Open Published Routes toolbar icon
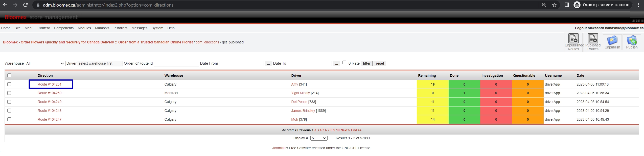Screen dimensions: 644x156 point(593,42)
